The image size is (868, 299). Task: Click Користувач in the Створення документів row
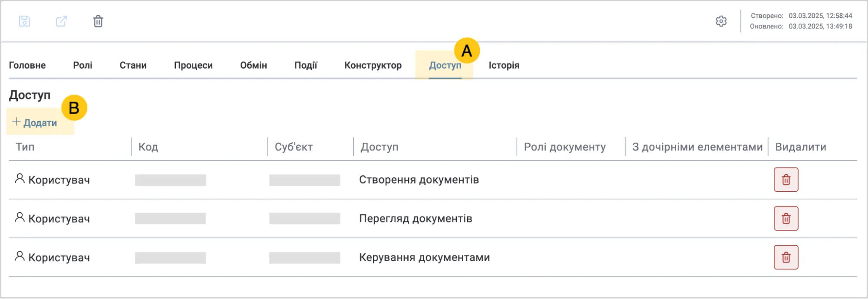[52, 180]
